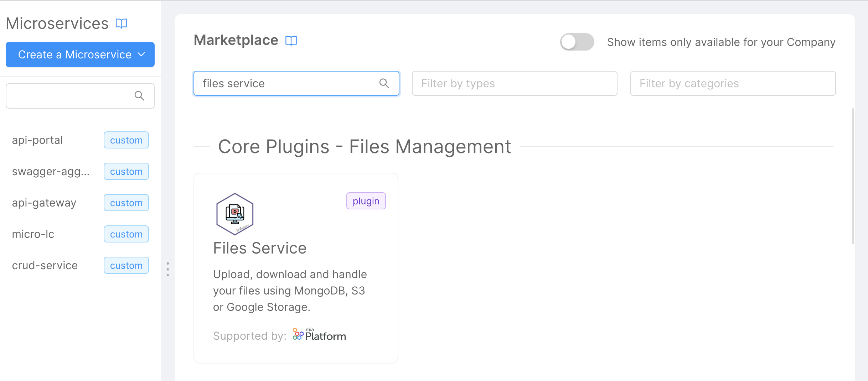Select api-portal microservice
Image resolution: width=868 pixels, height=381 pixels.
click(x=37, y=140)
